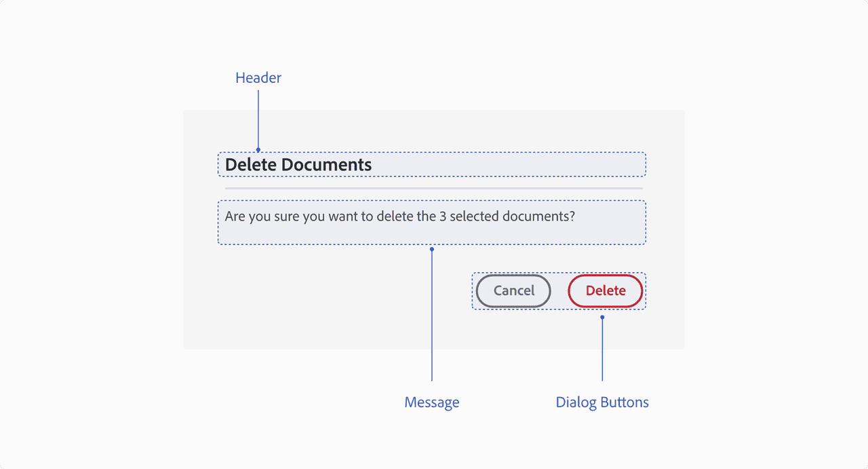This screenshot has width=868, height=469.
Task: Click the 'Are you sure' confirmation message
Action: (x=400, y=217)
